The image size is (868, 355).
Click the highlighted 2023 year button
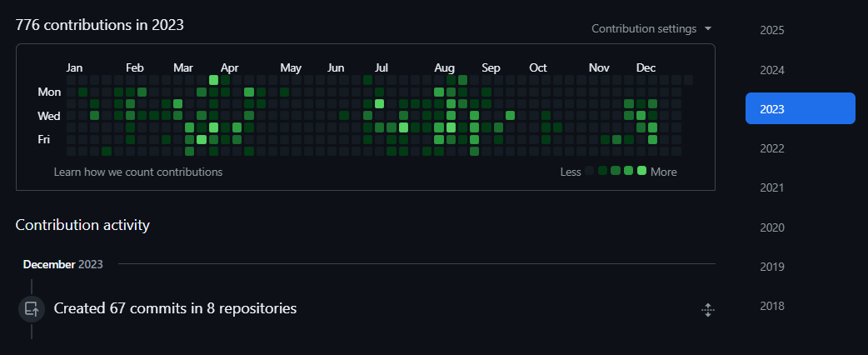point(800,108)
